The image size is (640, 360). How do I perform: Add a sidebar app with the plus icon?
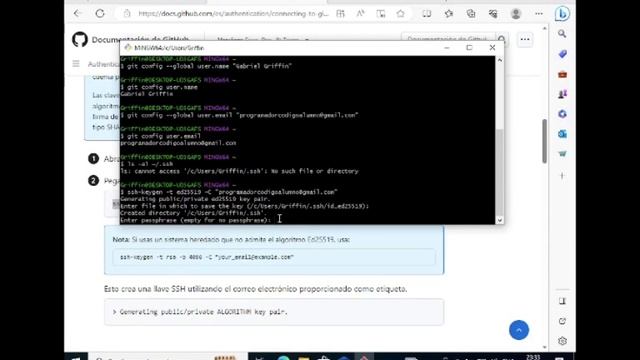[x=562, y=176]
